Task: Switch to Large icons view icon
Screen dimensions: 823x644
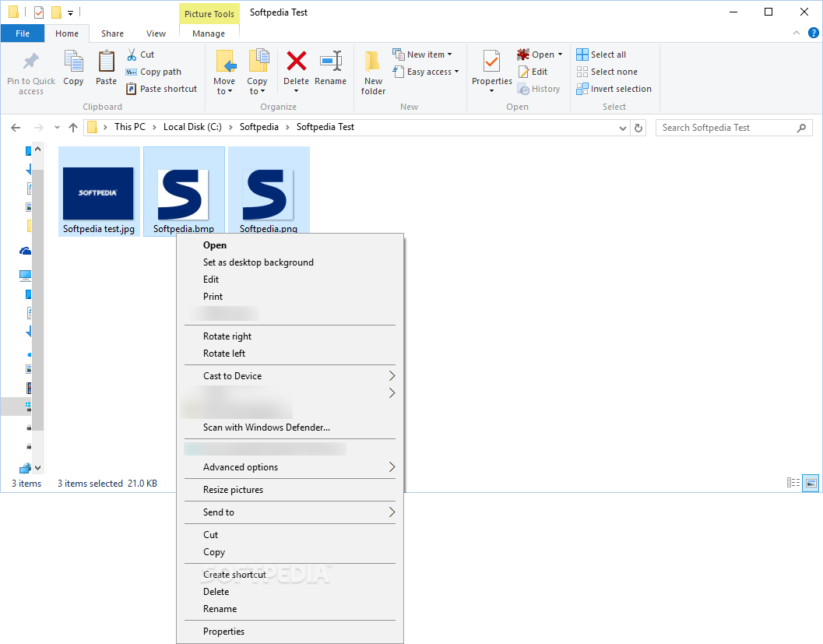Action: tap(811, 483)
